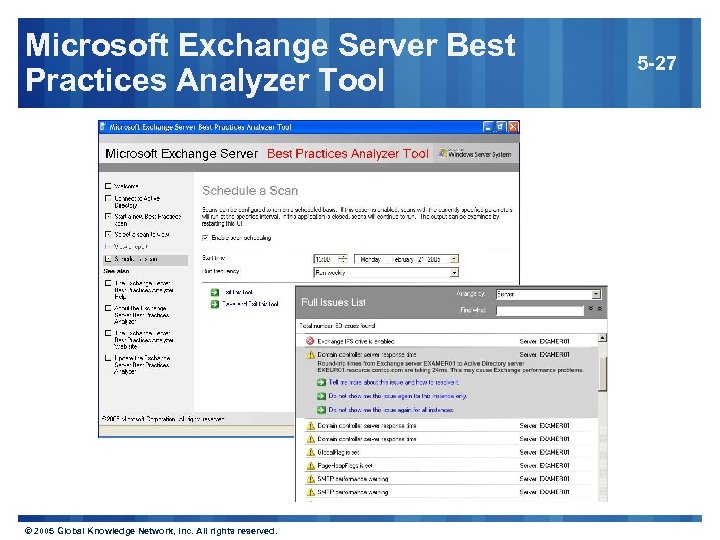
Task: Open About the Exchange Server Best Practices Analyzer
Action: [141, 315]
